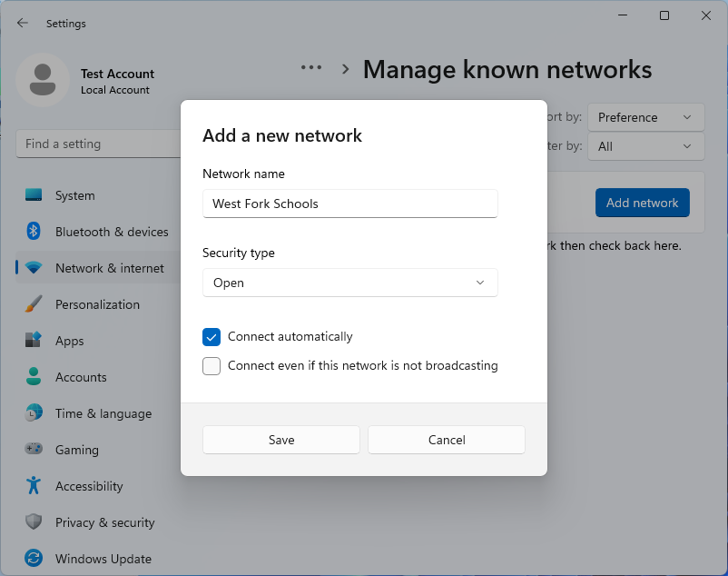Open Accounts label in sidebar
Image resolution: width=728 pixels, height=576 pixels.
click(x=82, y=377)
